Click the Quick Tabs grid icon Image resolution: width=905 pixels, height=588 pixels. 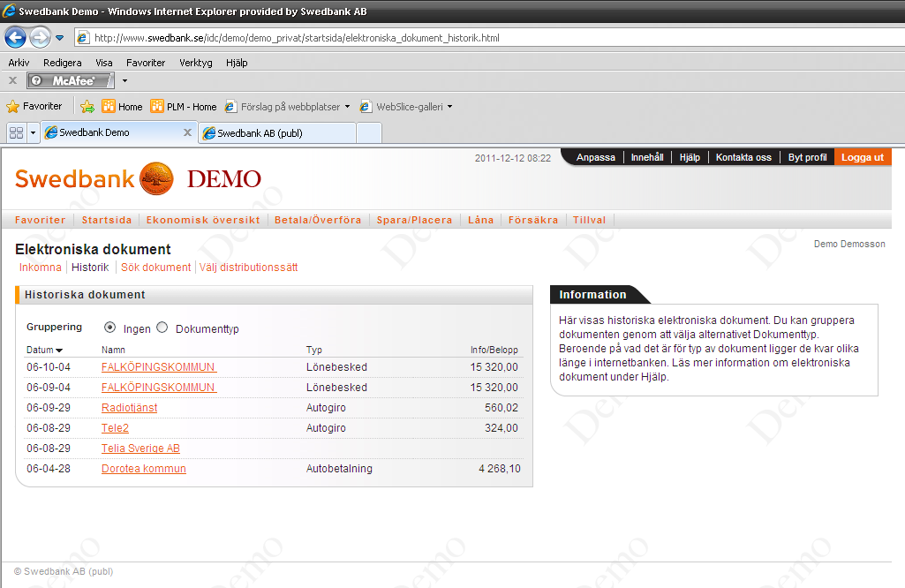(16, 132)
